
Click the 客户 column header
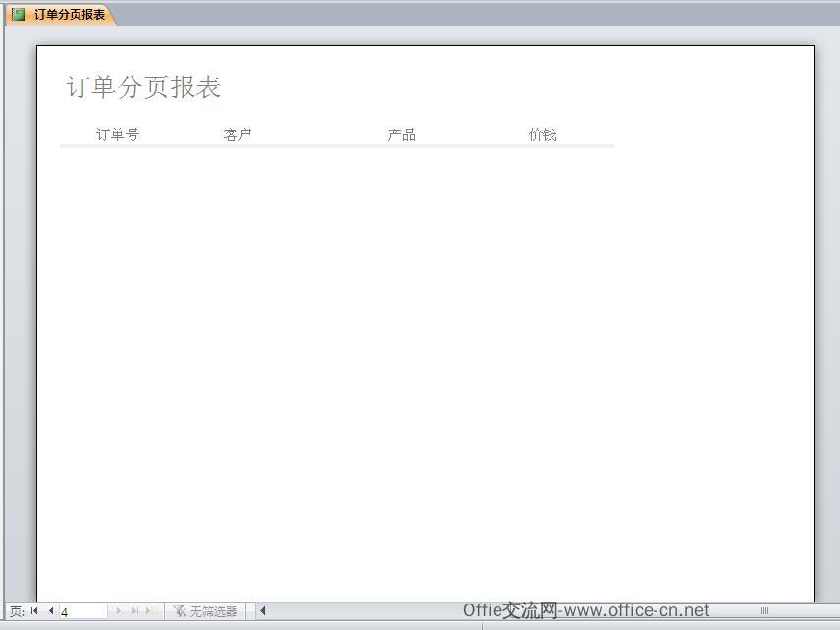point(237,134)
